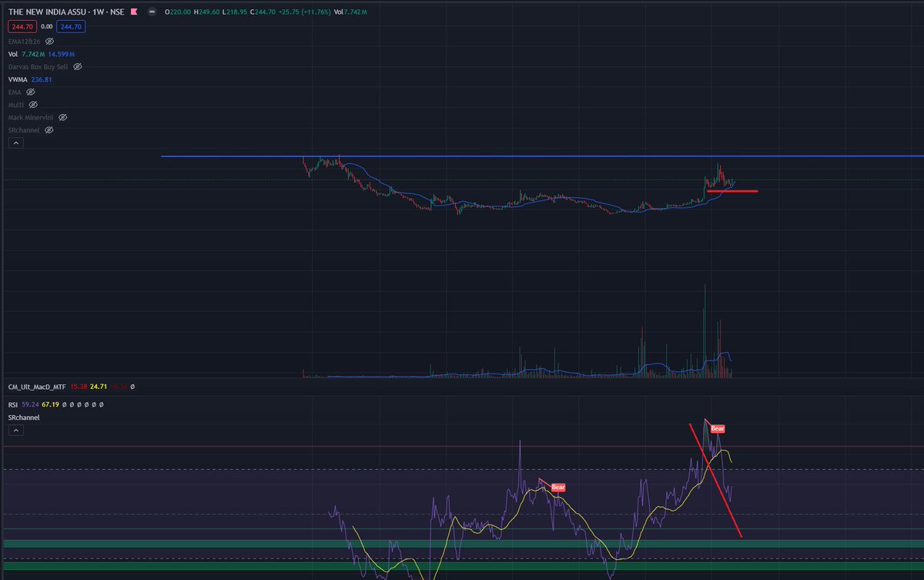Click the change value +25.75 (+11.76%)
The width and height of the screenshot is (924, 580).
coord(304,12)
